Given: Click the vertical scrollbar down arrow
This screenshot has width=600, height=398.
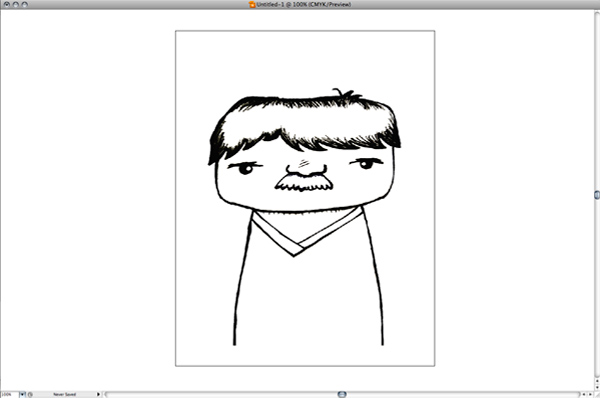Looking at the screenshot, I should pyautogui.click(x=597, y=387).
